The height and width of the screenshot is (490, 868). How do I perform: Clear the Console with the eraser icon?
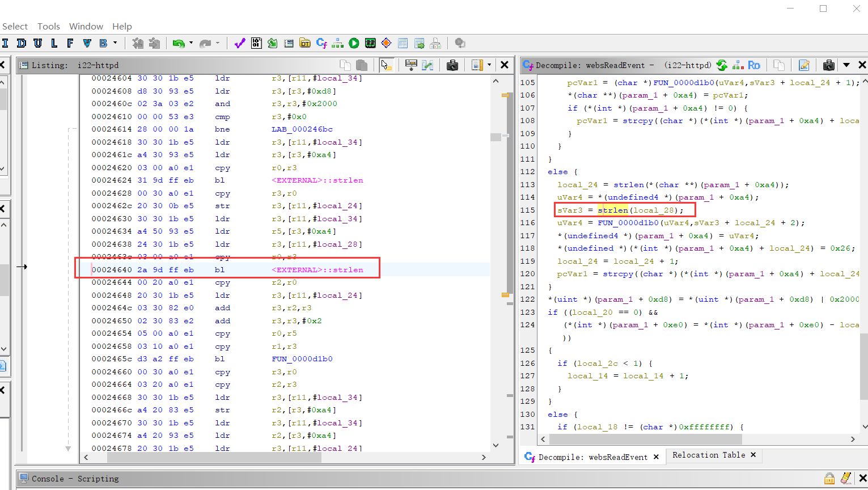pyautogui.click(x=845, y=479)
